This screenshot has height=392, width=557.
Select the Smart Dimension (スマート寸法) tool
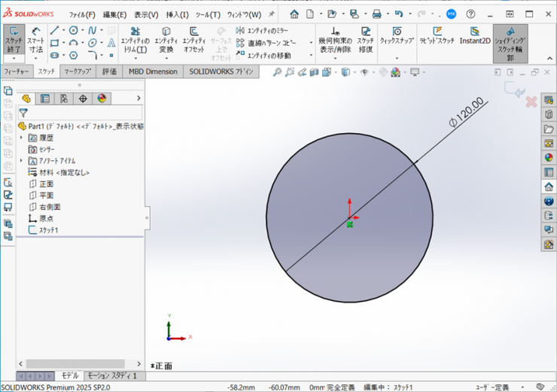[35, 41]
